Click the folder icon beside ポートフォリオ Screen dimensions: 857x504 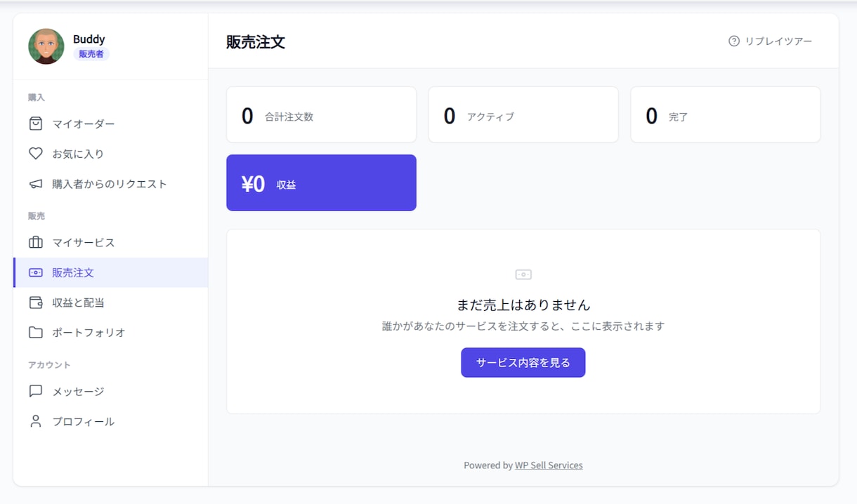click(35, 332)
